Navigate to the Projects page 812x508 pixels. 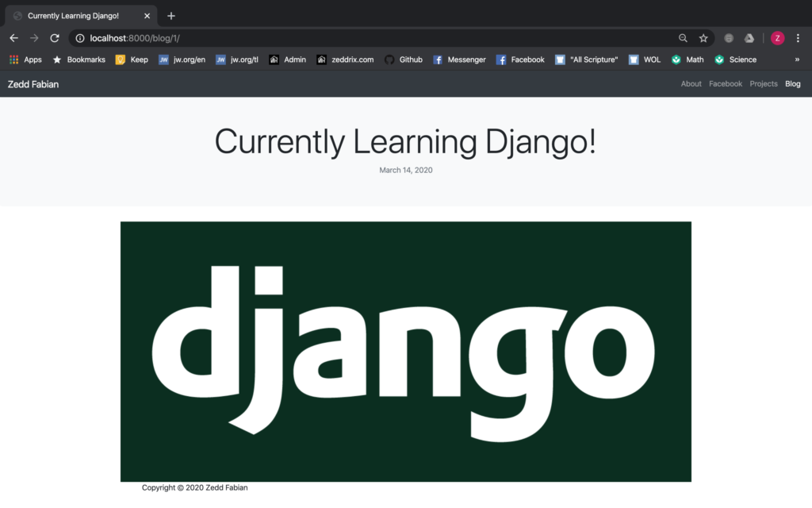(x=764, y=84)
